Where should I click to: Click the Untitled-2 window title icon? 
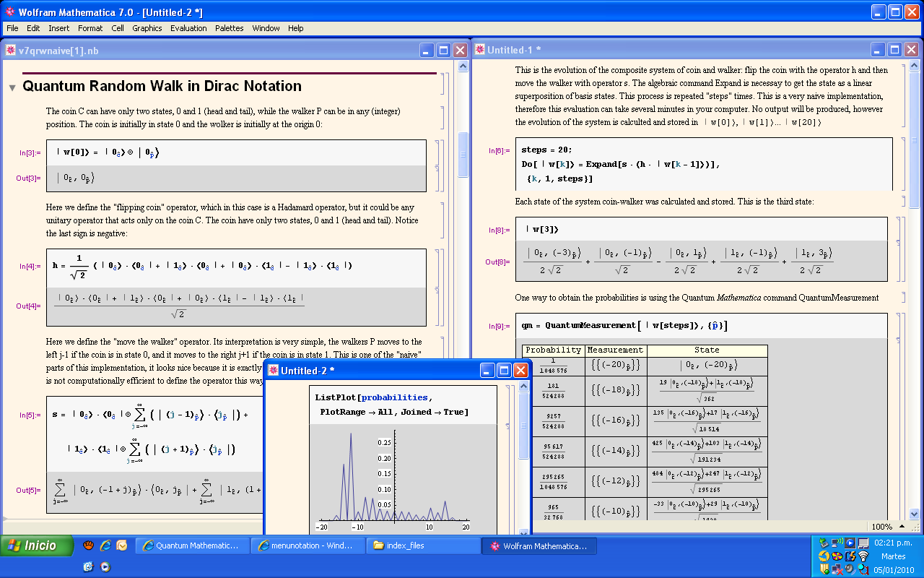(273, 371)
